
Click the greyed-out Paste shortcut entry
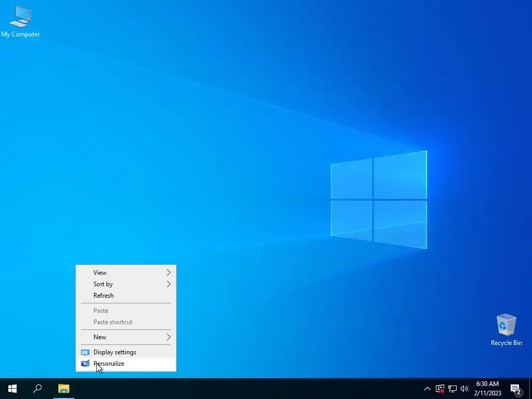coord(126,322)
